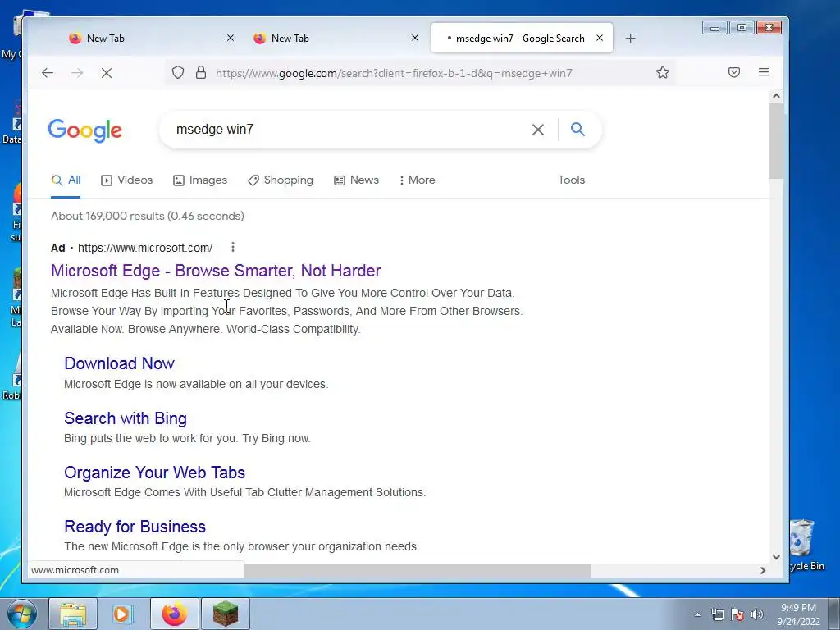Image resolution: width=840 pixels, height=630 pixels.
Task: Open Microsoft Edge - Browse Smarter, Not Harder link
Action: pyautogui.click(x=216, y=271)
